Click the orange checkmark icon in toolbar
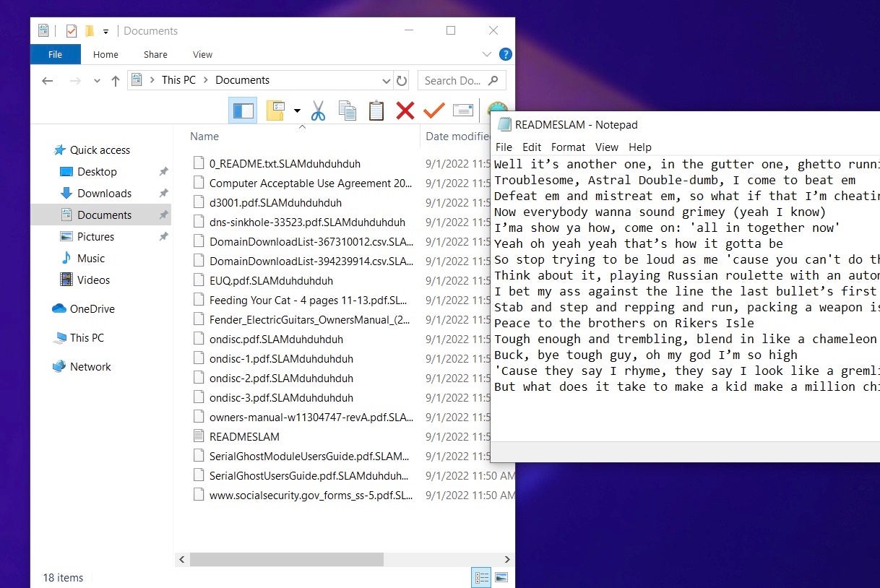 click(x=433, y=111)
